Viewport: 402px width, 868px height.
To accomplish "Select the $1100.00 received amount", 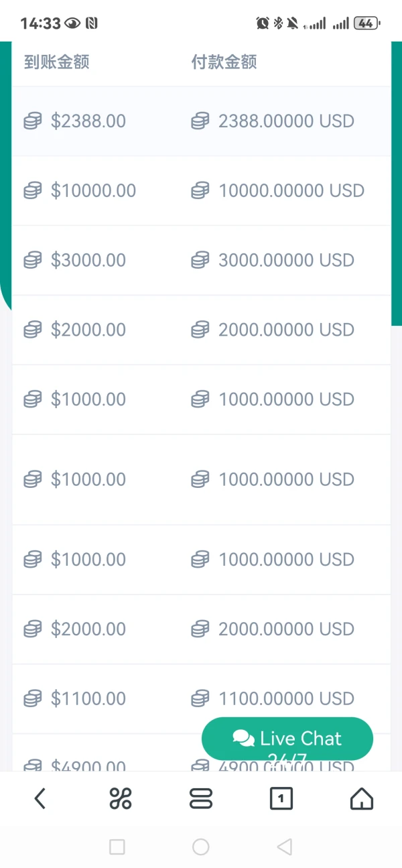I will pyautogui.click(x=88, y=698).
